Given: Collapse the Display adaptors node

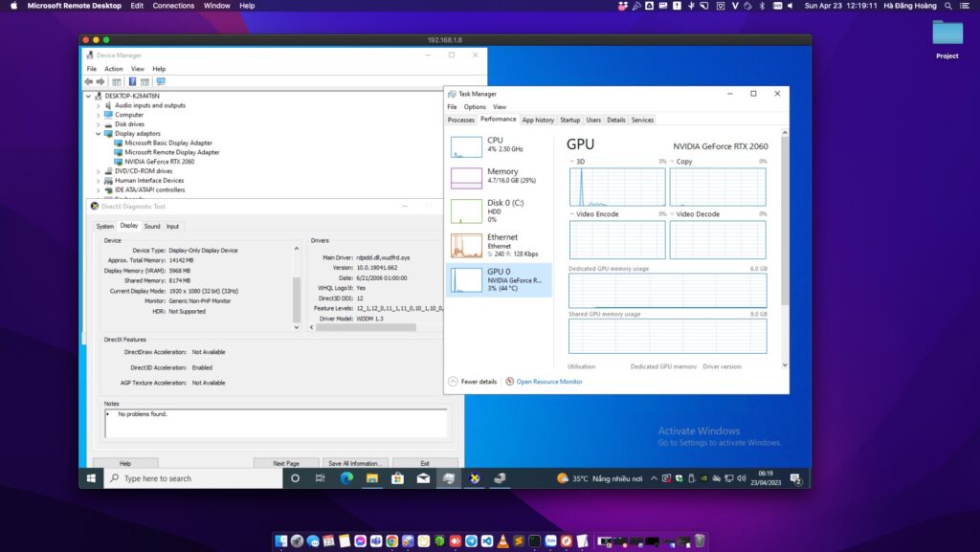Looking at the screenshot, I should tap(99, 134).
